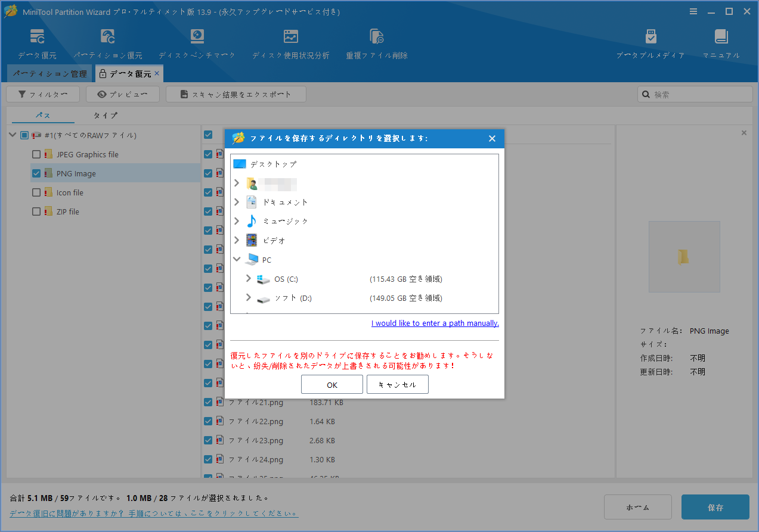Click the 検索 search input field

695,94
